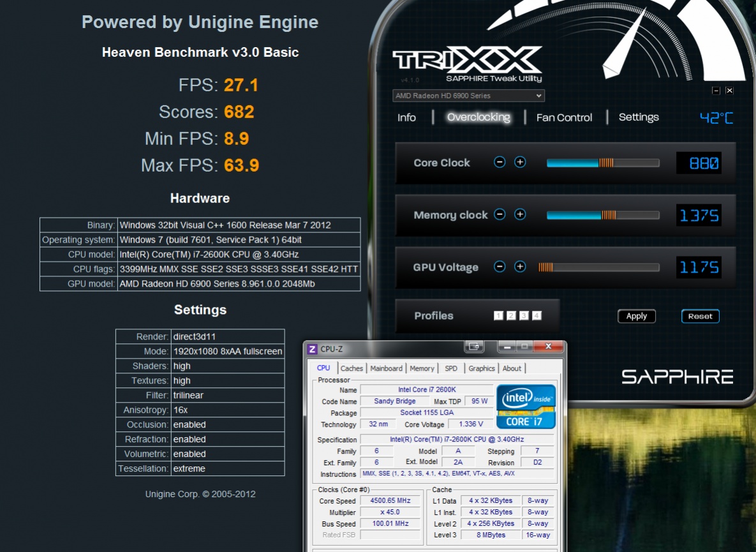This screenshot has height=552, width=756.
Task: Click the Intel Core i7 logo badge
Action: [x=526, y=407]
